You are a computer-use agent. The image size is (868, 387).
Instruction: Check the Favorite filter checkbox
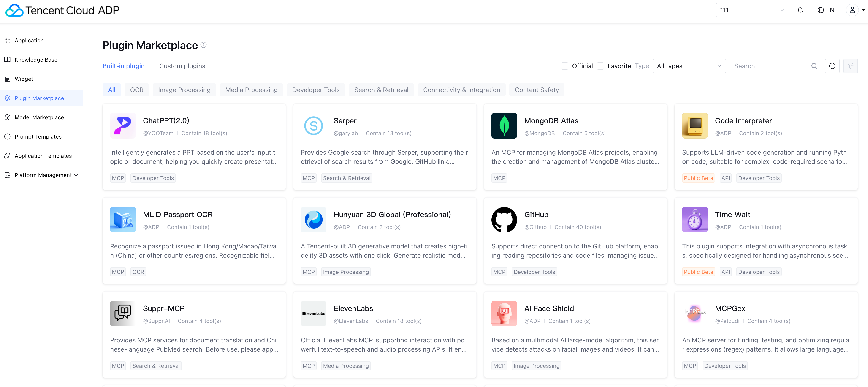coord(600,66)
